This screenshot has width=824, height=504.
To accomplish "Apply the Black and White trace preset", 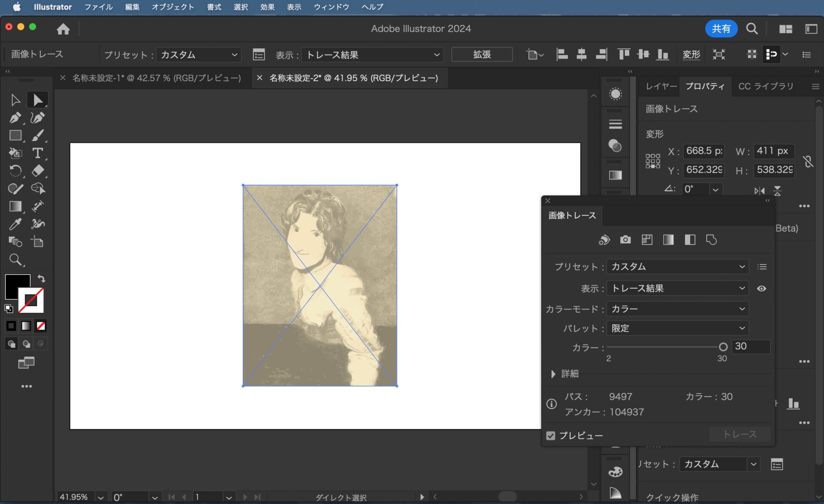I will tap(690, 240).
